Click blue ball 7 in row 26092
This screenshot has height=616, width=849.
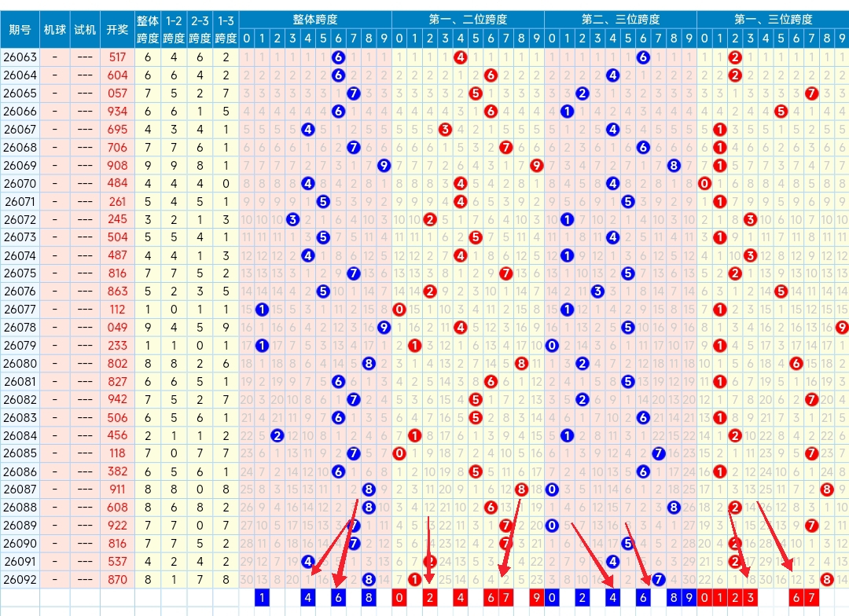[659, 579]
